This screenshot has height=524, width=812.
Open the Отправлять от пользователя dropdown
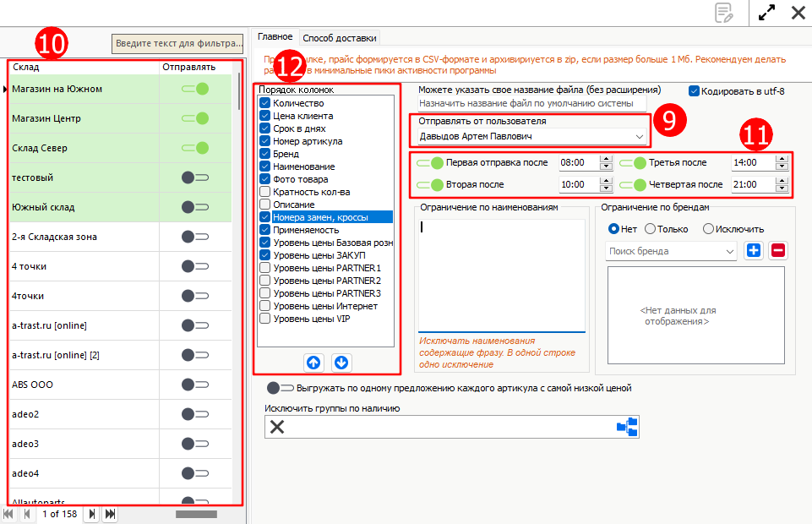(638, 136)
